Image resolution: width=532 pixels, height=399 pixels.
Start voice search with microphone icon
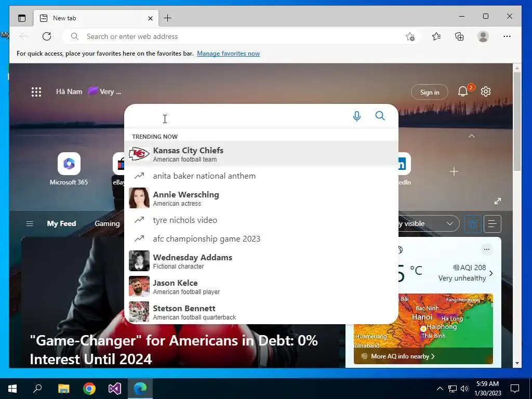356,116
